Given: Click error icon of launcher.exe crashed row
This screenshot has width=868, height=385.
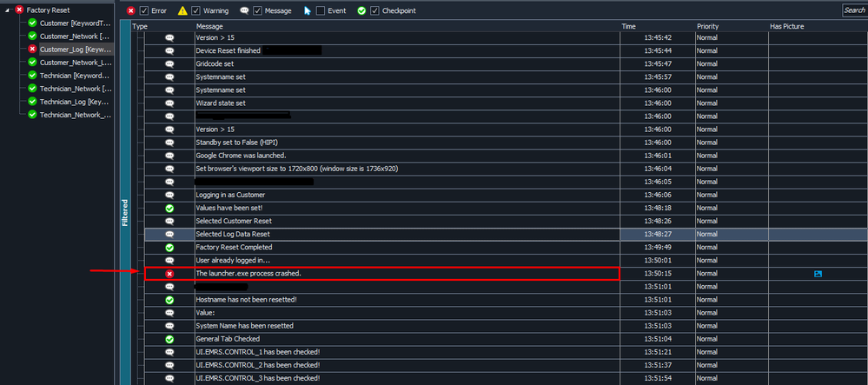Looking at the screenshot, I should 170,274.
